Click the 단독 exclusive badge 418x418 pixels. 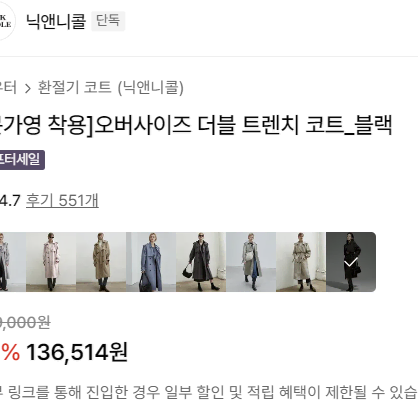(x=108, y=21)
